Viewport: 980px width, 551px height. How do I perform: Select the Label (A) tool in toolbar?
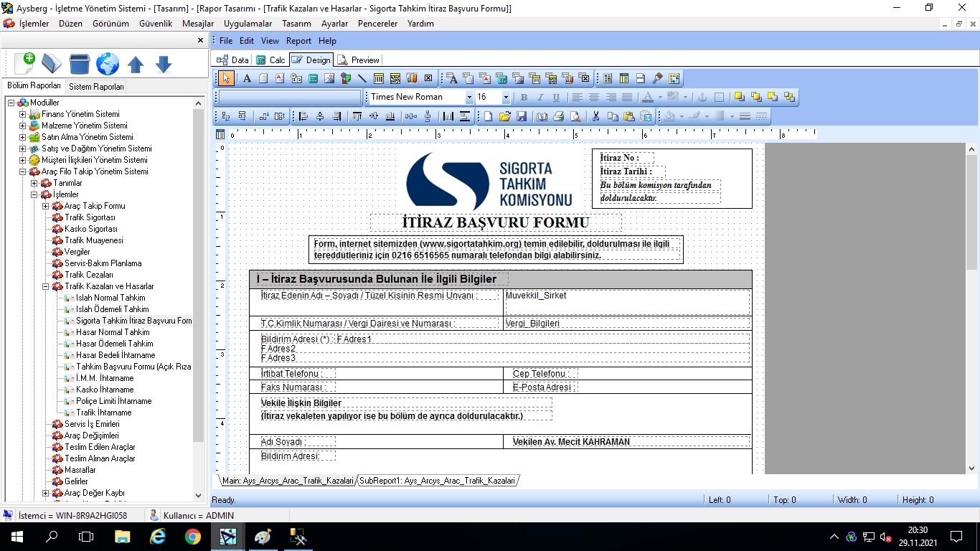[x=247, y=78]
